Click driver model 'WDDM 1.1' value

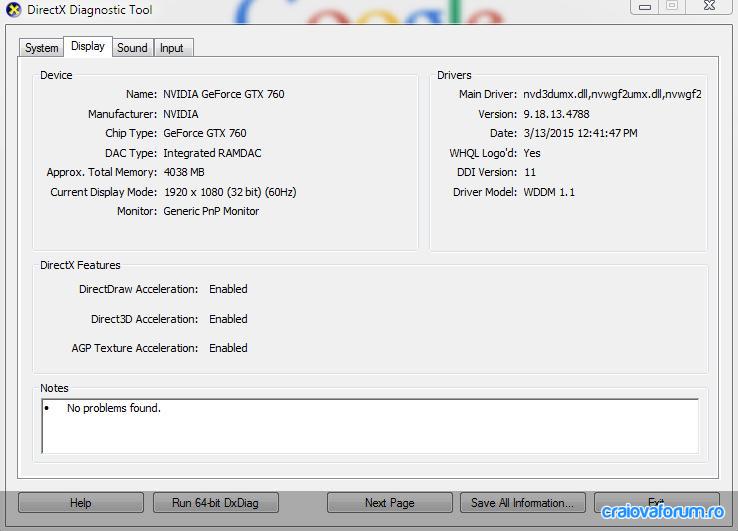549,192
